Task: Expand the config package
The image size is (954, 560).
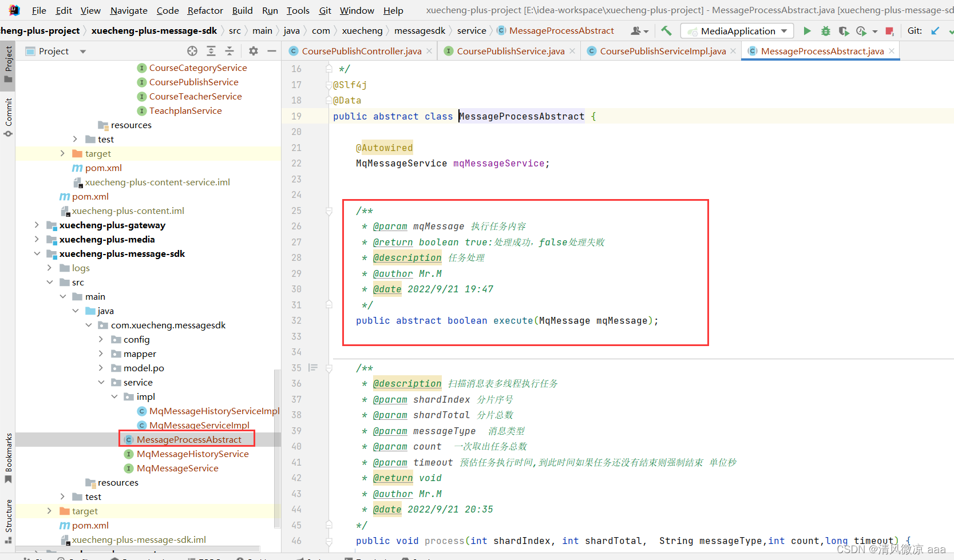Action: click(x=101, y=339)
